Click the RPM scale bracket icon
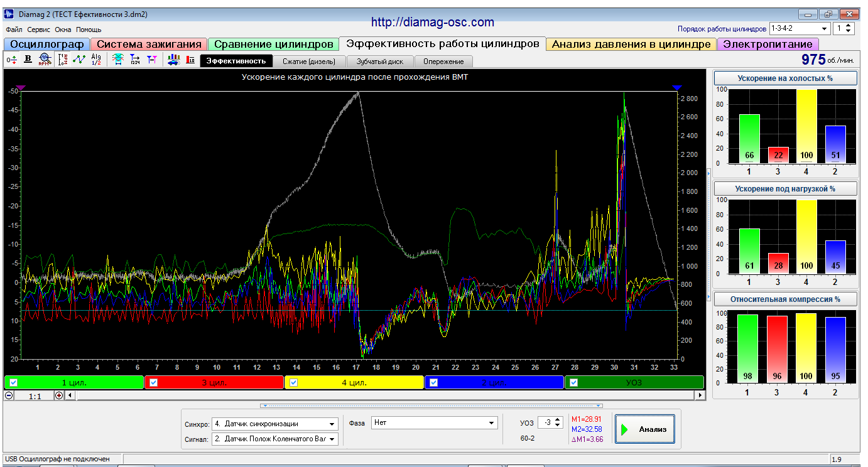The image size is (868, 467). [x=63, y=60]
